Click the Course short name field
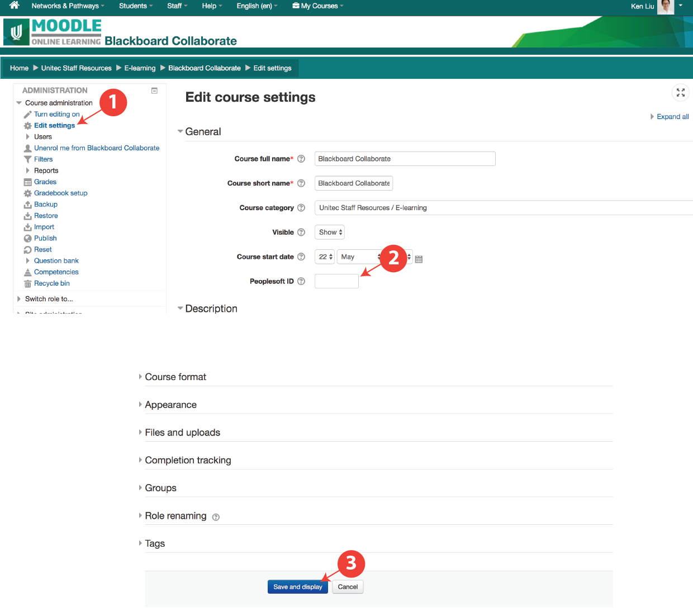Screen dimensions: 693x616 (x=354, y=183)
